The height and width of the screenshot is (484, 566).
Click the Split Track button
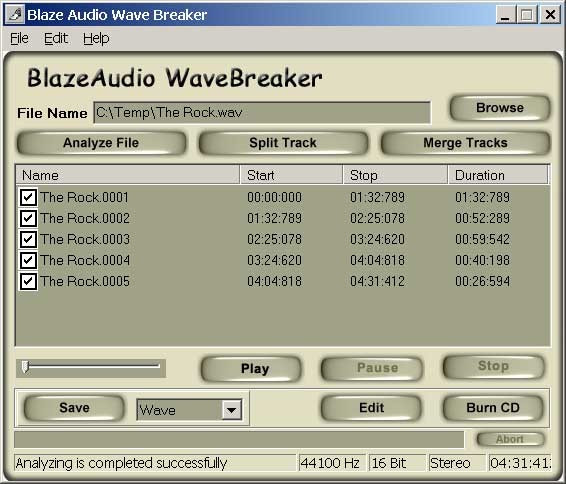click(x=283, y=143)
